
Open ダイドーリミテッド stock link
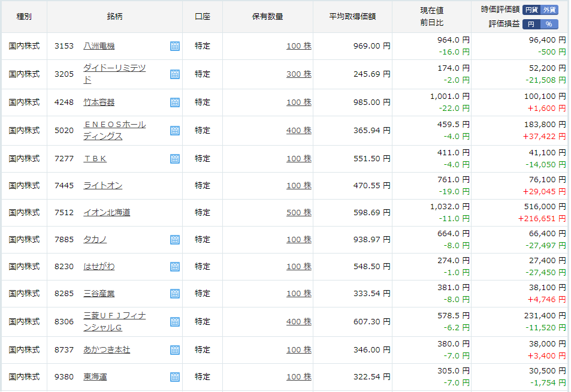tap(114, 74)
